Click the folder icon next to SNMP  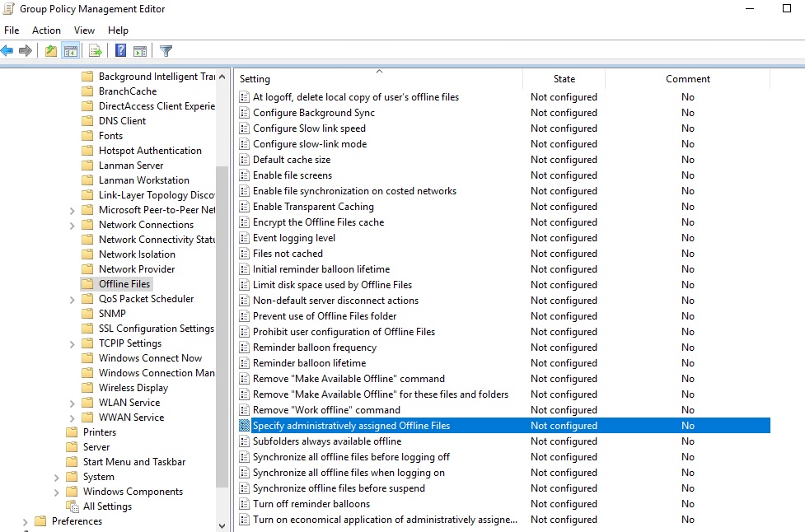(88, 314)
